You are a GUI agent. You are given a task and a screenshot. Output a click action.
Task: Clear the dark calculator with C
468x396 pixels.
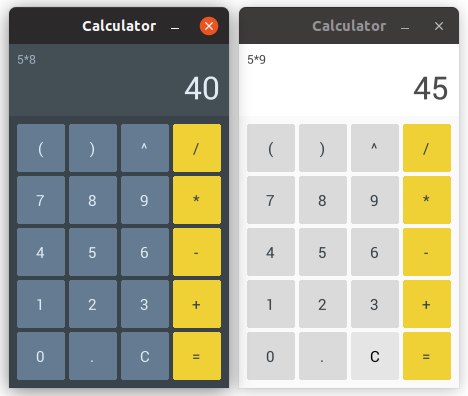[x=145, y=356]
